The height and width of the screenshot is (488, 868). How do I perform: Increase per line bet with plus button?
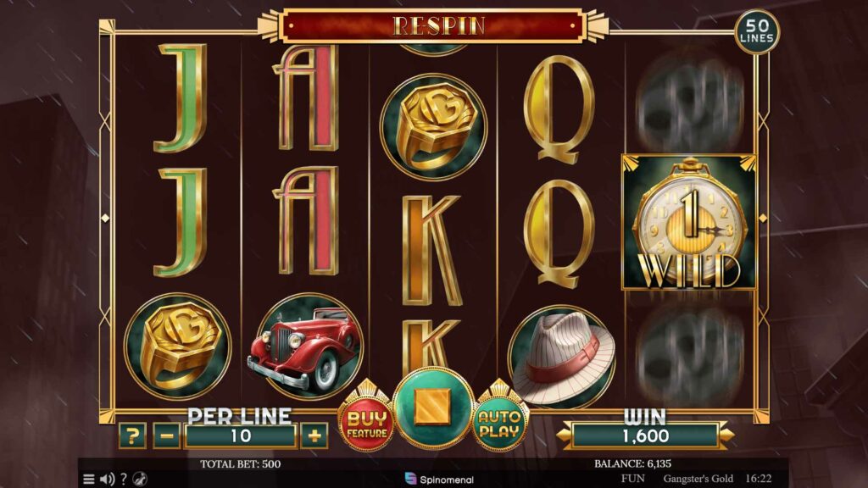point(314,436)
